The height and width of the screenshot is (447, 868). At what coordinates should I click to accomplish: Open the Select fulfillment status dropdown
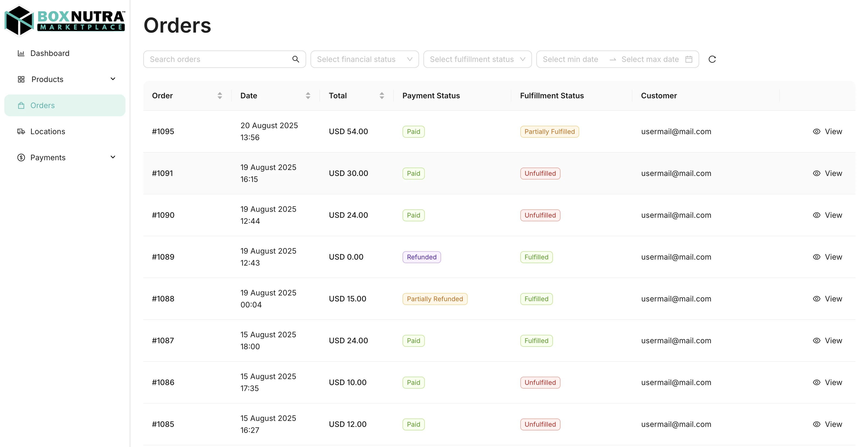click(477, 59)
